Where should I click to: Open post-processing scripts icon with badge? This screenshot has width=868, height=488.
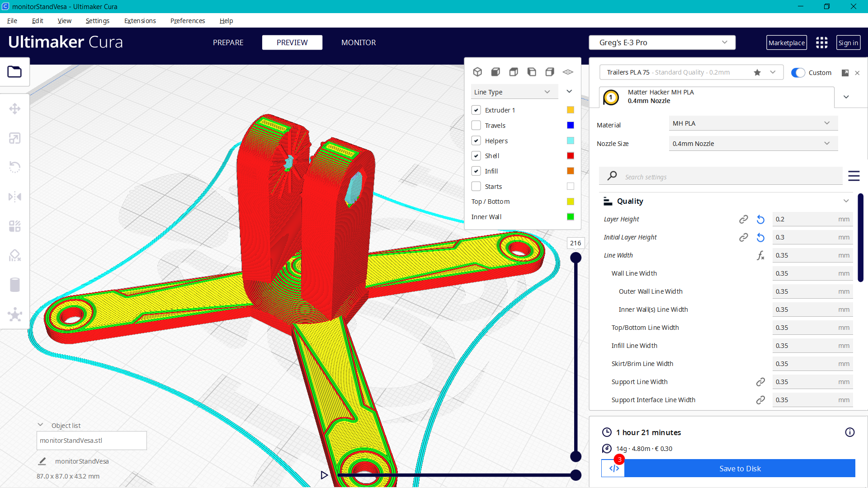[613, 468]
